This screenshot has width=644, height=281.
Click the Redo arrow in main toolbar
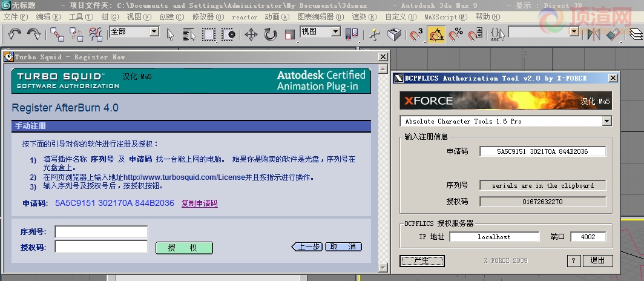point(34,34)
